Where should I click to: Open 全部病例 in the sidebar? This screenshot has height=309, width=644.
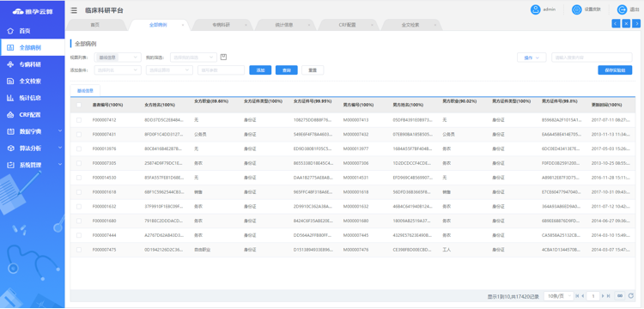(33, 47)
